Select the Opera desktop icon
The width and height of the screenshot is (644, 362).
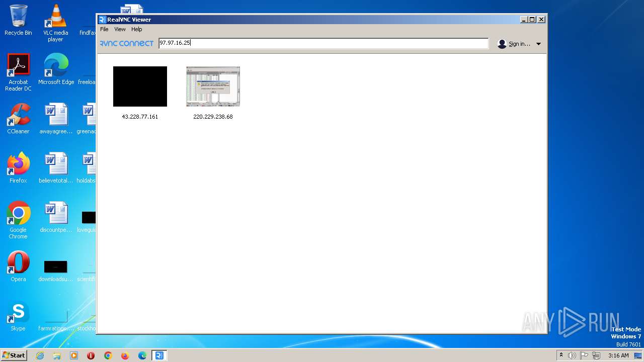point(18,266)
